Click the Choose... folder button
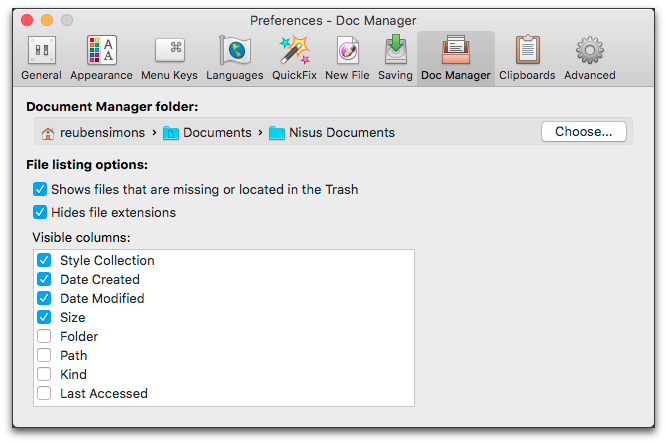Viewport: 666px width, 443px height. 584,132
